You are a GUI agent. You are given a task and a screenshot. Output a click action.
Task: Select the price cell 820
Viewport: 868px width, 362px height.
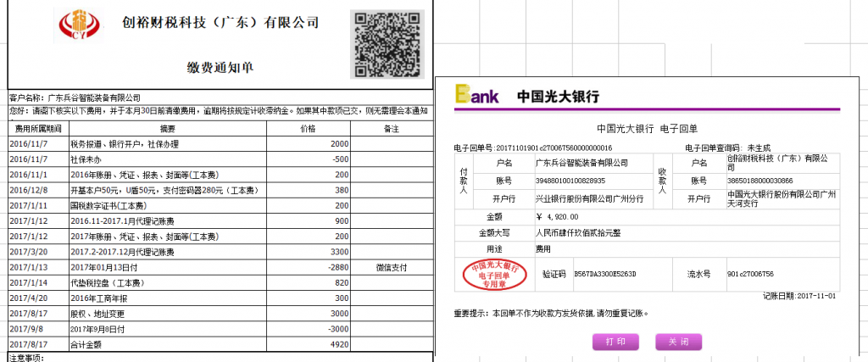tap(309, 283)
